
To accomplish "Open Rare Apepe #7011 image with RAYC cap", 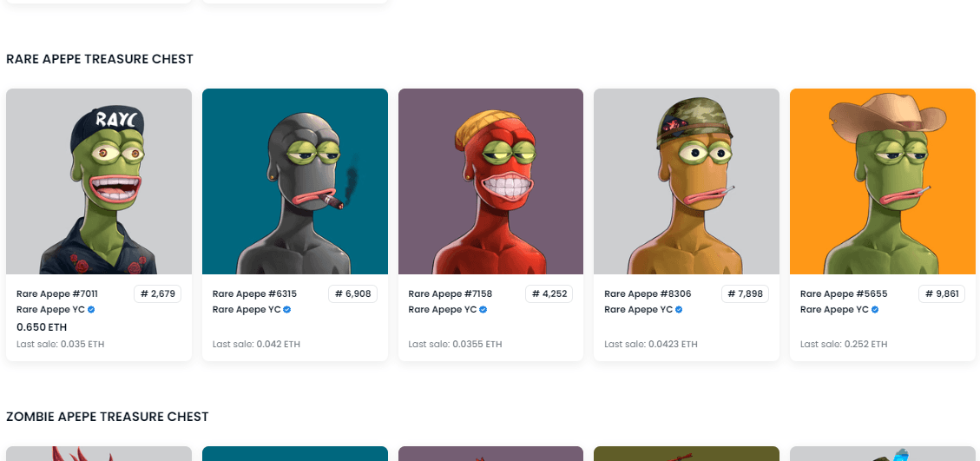I will pyautogui.click(x=99, y=181).
